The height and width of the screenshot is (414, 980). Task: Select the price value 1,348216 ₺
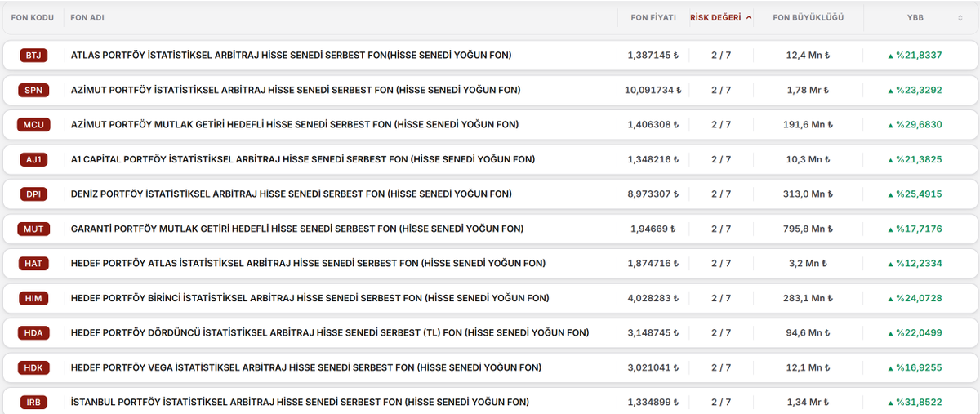click(x=653, y=159)
